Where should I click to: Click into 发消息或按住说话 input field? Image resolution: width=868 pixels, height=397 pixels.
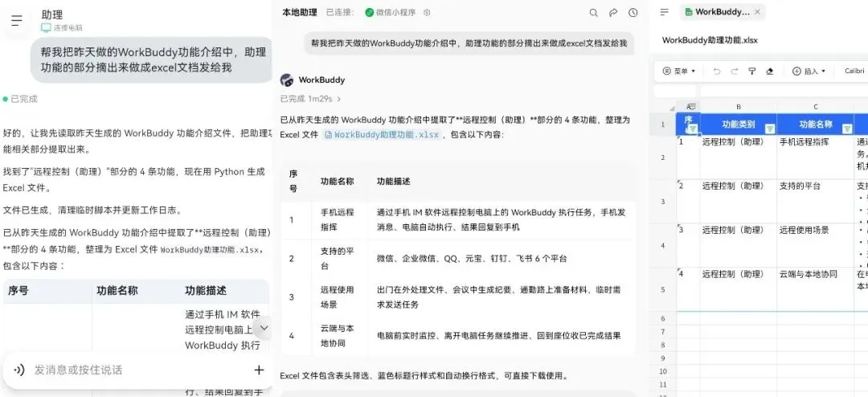click(x=138, y=370)
